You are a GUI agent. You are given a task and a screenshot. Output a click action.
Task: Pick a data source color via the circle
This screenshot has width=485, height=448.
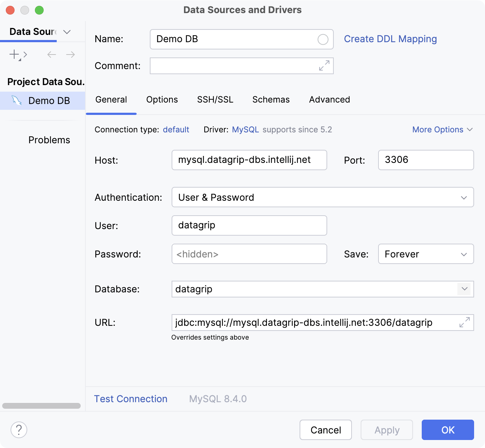coord(322,39)
